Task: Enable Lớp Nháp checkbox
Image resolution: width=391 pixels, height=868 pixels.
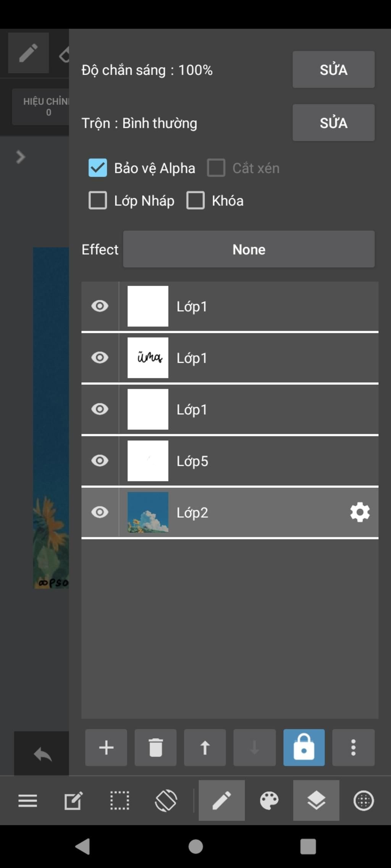Action: 98,201
